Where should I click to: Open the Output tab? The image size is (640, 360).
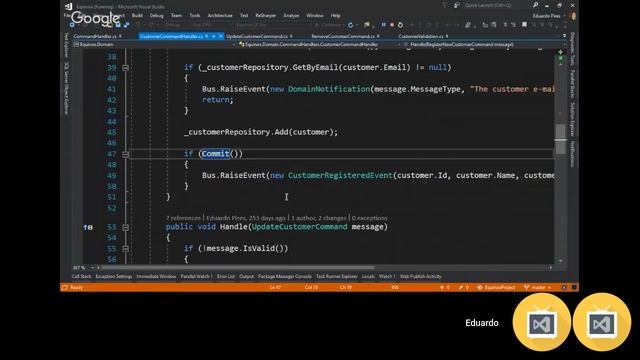(246, 276)
